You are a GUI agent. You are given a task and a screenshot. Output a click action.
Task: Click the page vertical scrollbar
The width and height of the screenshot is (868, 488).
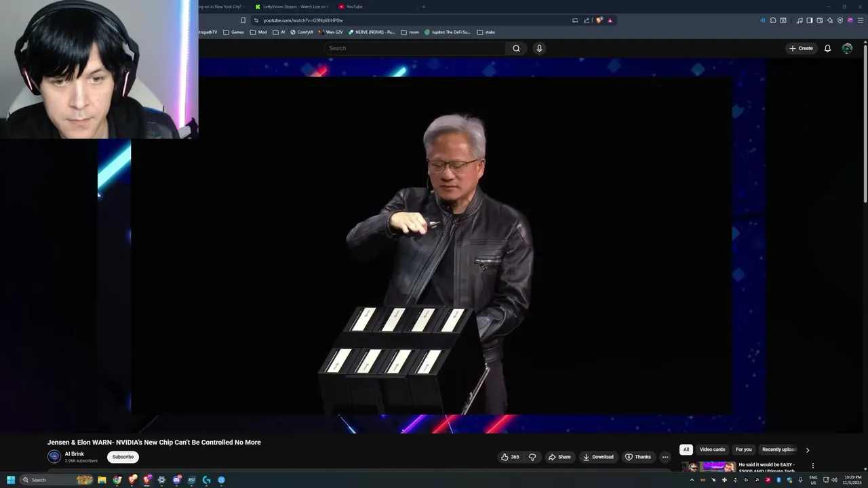(865, 122)
